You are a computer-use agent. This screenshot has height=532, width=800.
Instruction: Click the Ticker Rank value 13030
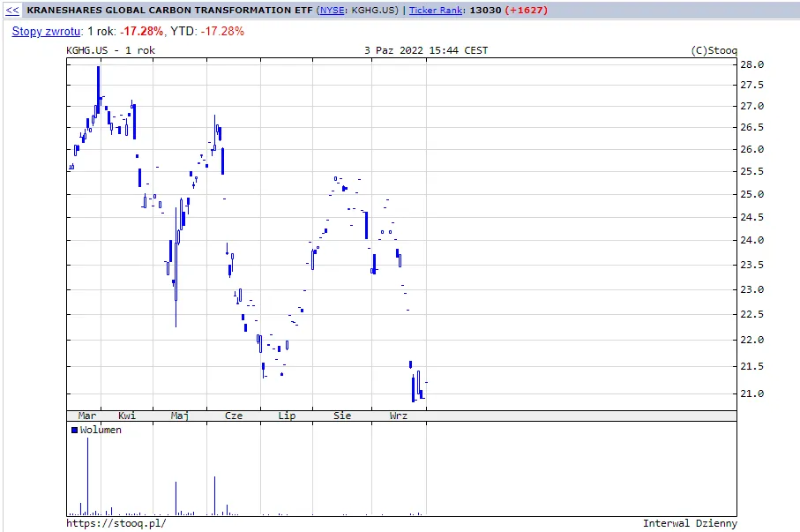(x=485, y=11)
